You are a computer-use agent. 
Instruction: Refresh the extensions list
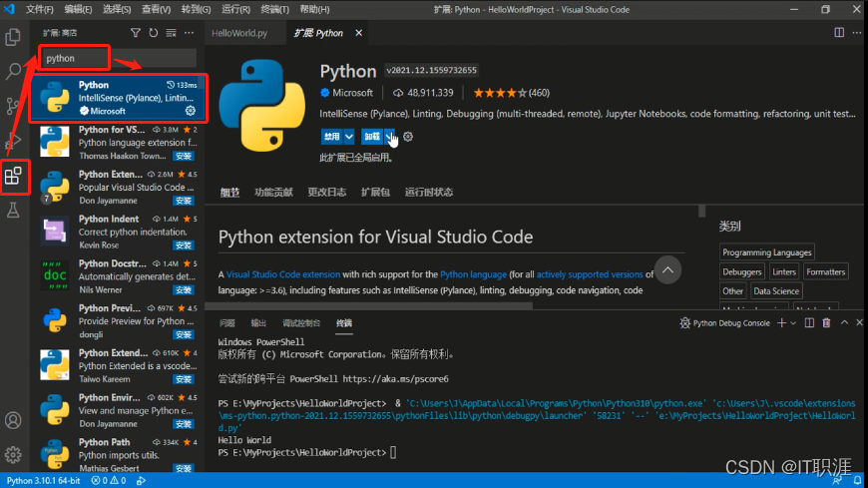tap(153, 33)
